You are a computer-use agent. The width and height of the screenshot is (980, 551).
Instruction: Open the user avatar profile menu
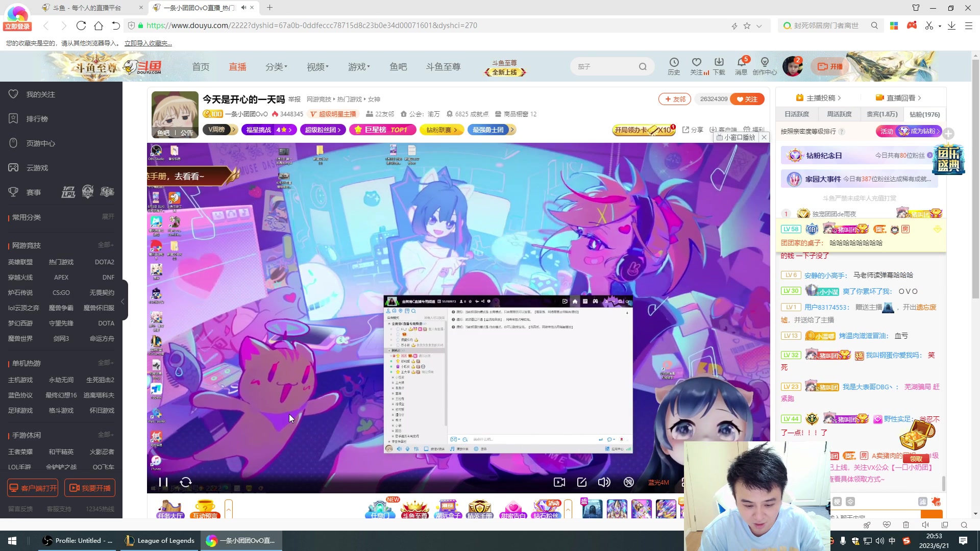click(x=793, y=67)
